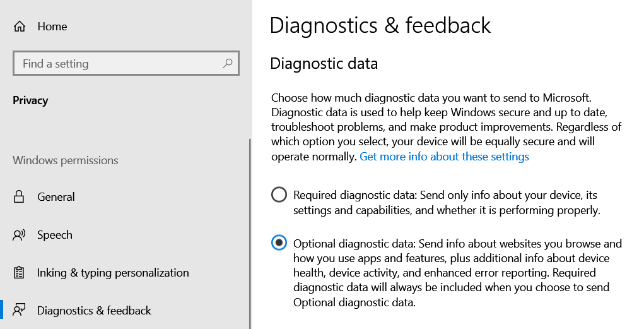Click the Diagnostics & feedback page title
The height and width of the screenshot is (329, 644).
coord(380,25)
